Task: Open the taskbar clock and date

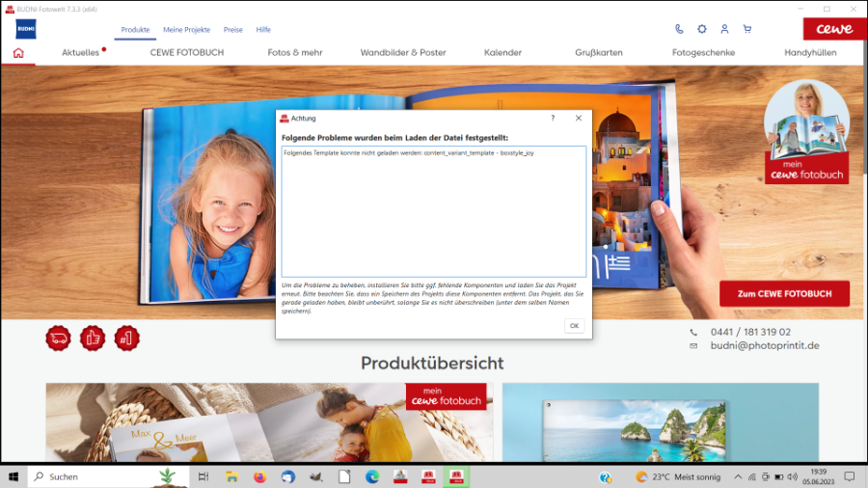Action: [818, 476]
